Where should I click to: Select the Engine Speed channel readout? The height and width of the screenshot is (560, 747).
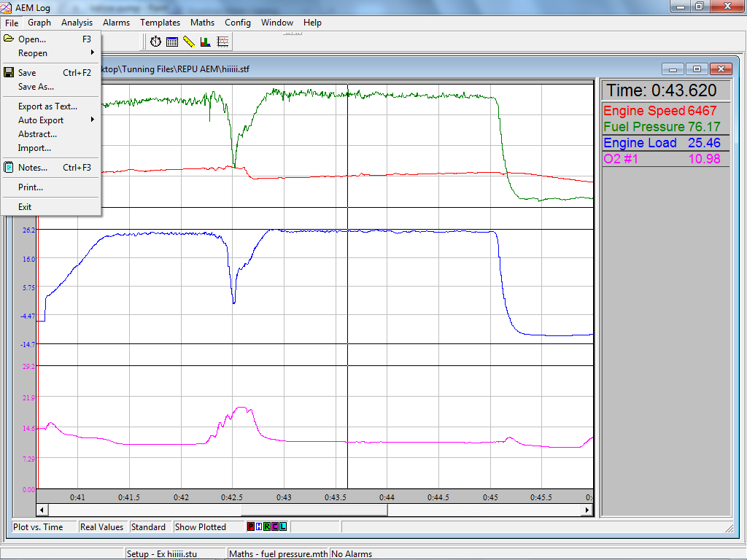(x=665, y=111)
